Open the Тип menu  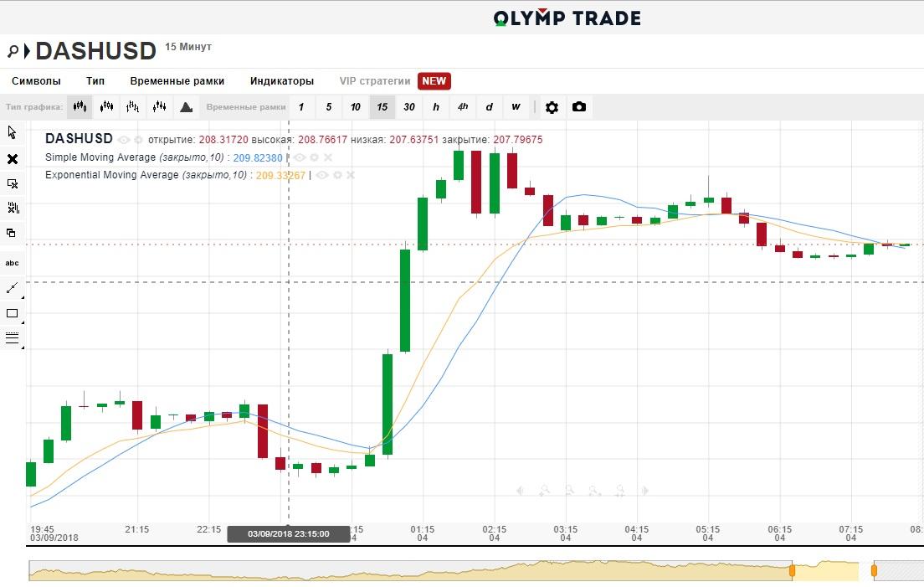95,81
